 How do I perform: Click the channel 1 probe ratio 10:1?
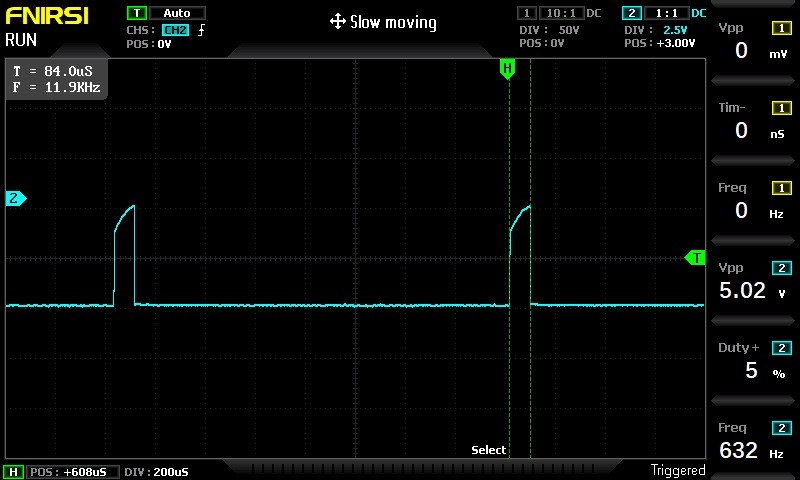click(x=561, y=13)
